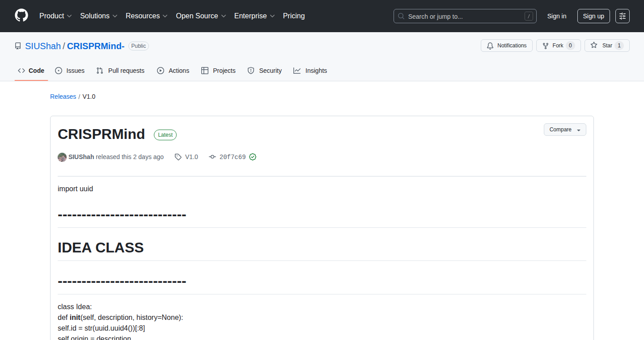Expand the Product menu
The image size is (644, 340).
55,16
